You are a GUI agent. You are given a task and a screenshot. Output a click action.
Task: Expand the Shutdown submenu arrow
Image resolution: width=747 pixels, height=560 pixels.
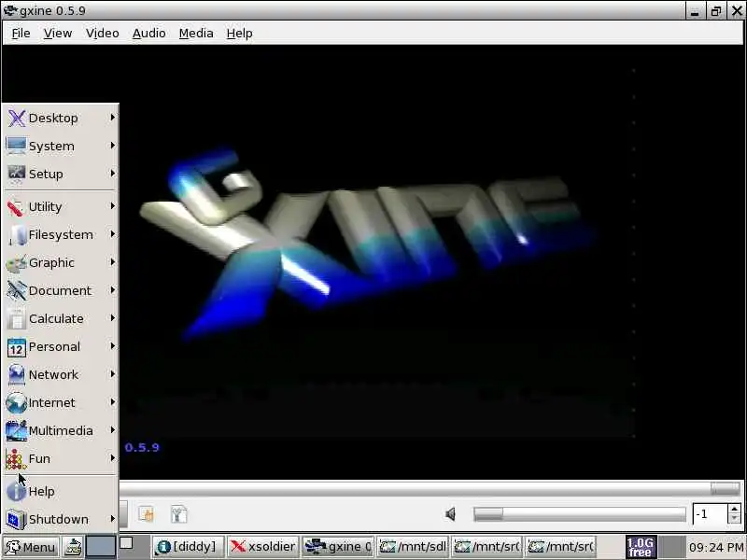113,519
